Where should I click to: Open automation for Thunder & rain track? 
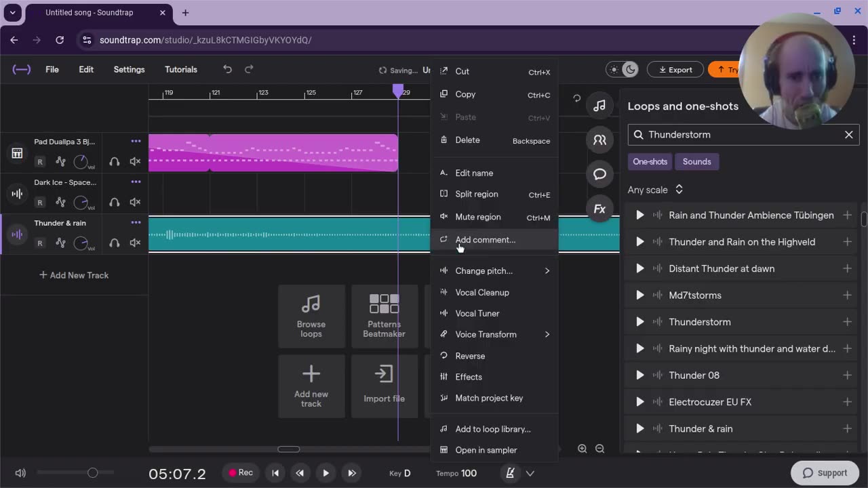click(x=60, y=243)
